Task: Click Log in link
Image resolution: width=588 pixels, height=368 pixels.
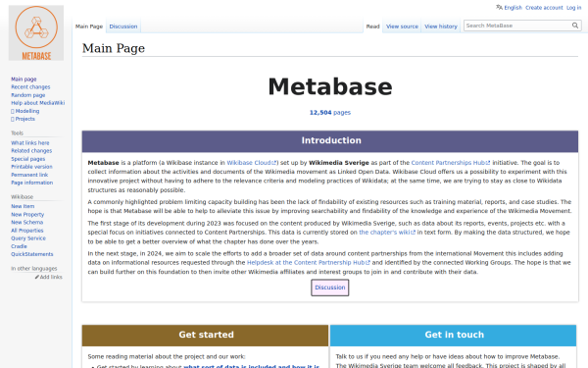Action: coord(573,8)
